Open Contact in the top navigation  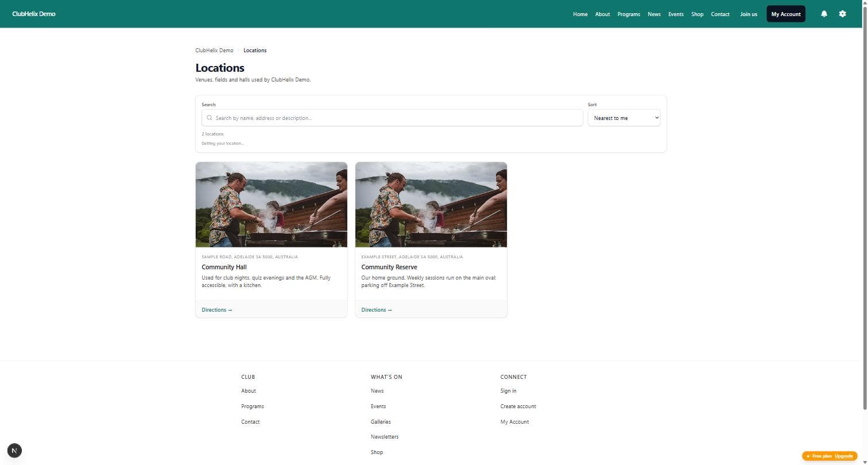[720, 14]
